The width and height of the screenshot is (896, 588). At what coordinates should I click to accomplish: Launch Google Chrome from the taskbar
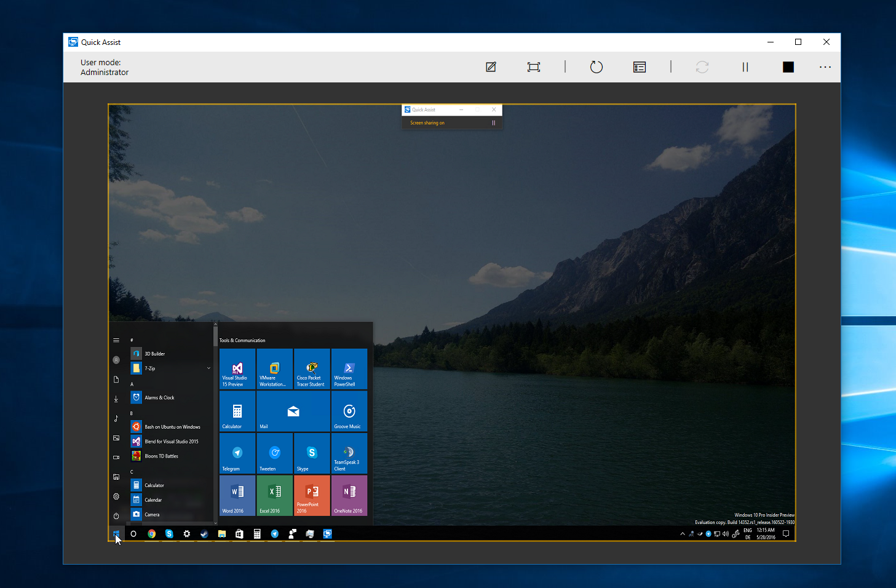(x=151, y=534)
